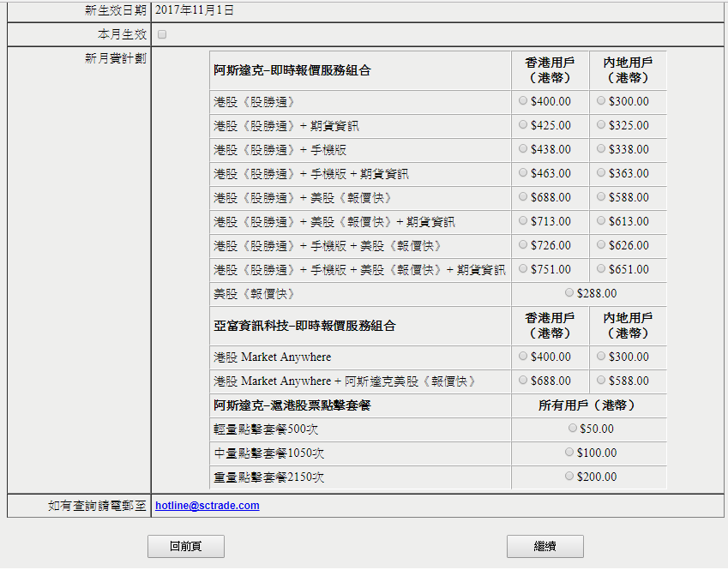Click the 港股《股勝通》+ 美股《報價快》+ 期貨資訊 label
The image size is (728, 570).
(x=334, y=222)
